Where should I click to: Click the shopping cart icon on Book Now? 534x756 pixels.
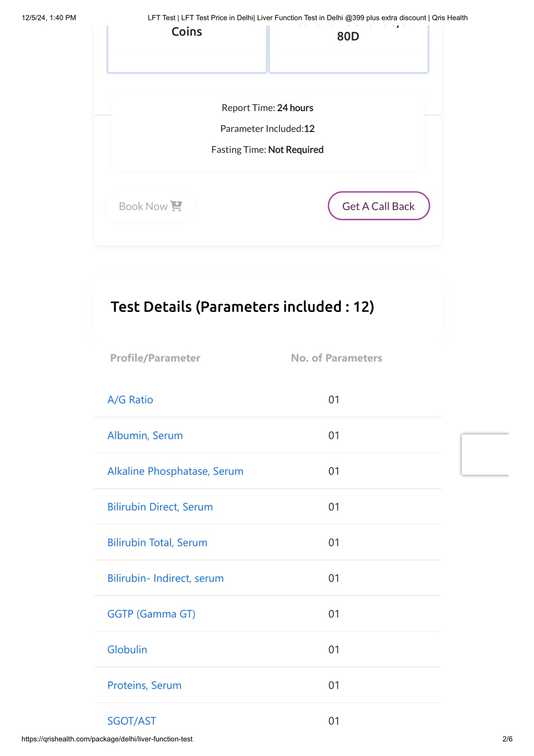(176, 206)
